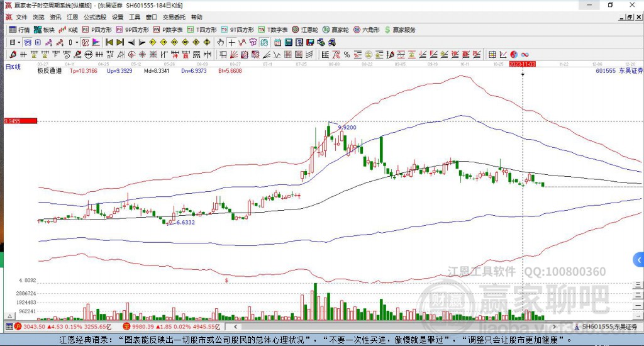Restore the inner chart window
Image resolution: width=644 pixels, height=346 pixels.
pyautogui.click(x=630, y=17)
